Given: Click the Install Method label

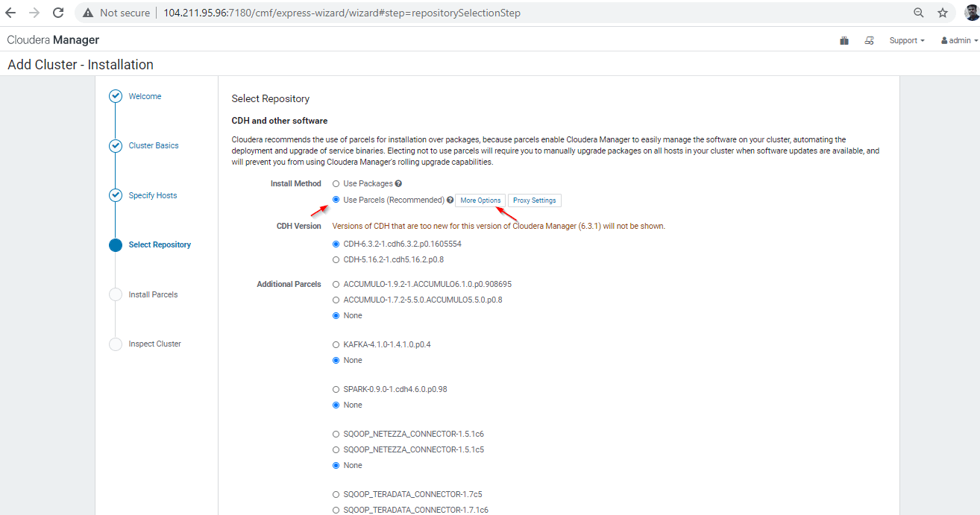Looking at the screenshot, I should [x=296, y=183].
